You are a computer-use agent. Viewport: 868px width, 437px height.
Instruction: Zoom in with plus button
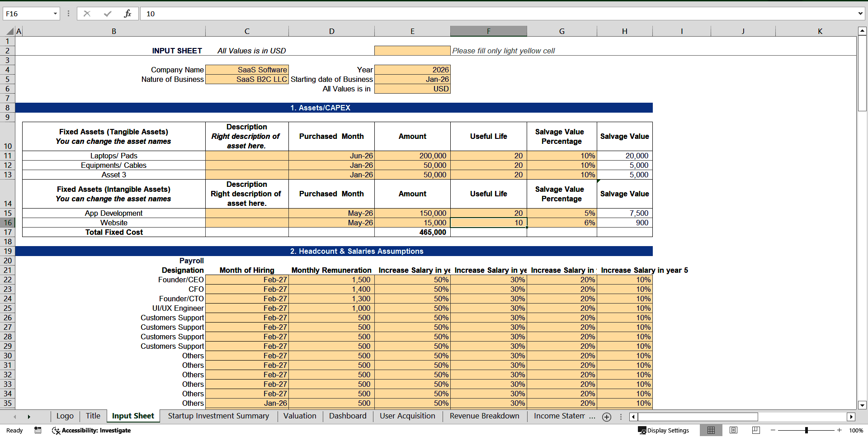840,430
